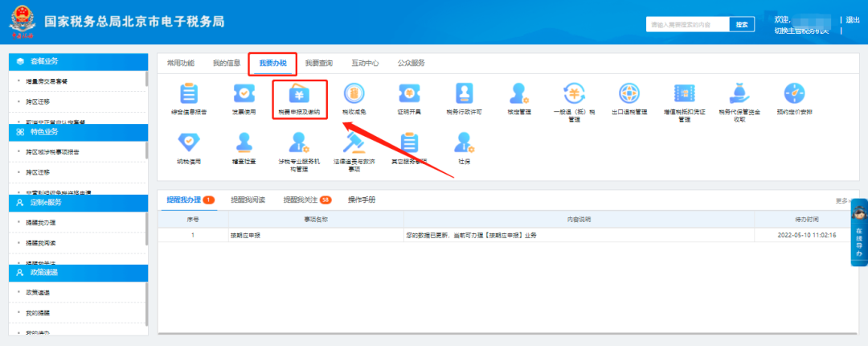The width and height of the screenshot is (868, 346).
Task: Click the 特色业务 section scrollbar
Action: 147,150
